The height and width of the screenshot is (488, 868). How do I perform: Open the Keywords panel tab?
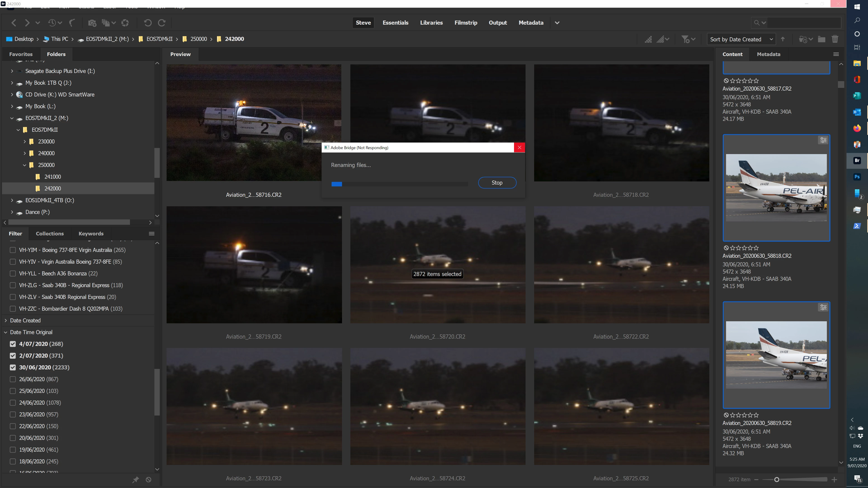pos(91,234)
